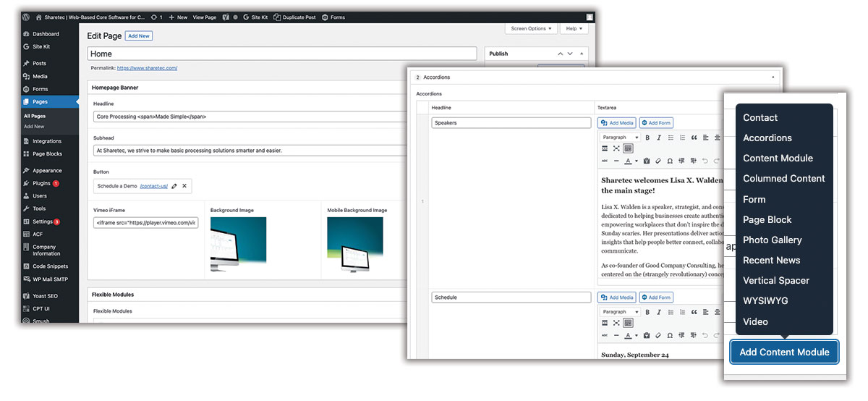Open Plugins in the sidebar
The width and height of the screenshot is (868, 401).
click(41, 183)
